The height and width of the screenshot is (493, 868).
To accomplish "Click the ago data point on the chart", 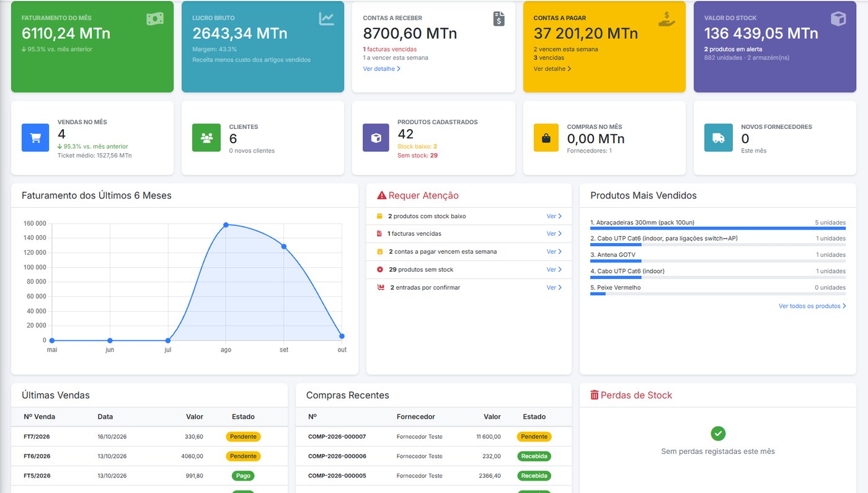I will [x=226, y=224].
